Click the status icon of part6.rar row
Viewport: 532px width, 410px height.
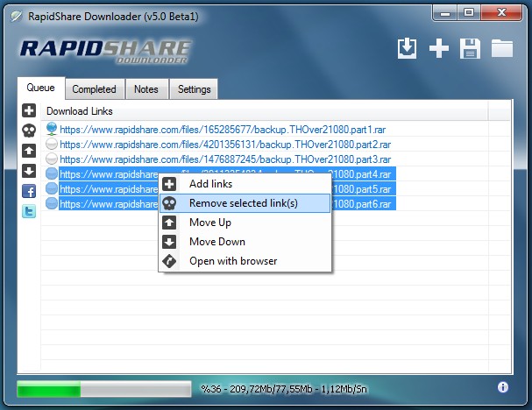52,203
